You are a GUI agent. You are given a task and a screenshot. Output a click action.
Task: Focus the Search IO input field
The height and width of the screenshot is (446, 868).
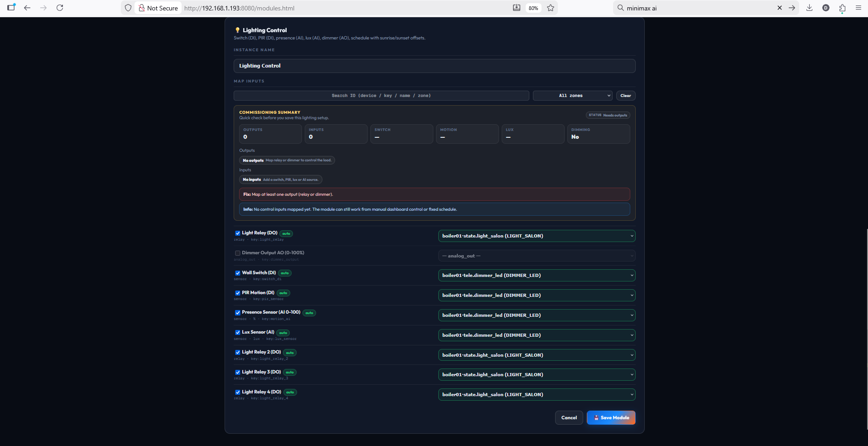pyautogui.click(x=381, y=96)
